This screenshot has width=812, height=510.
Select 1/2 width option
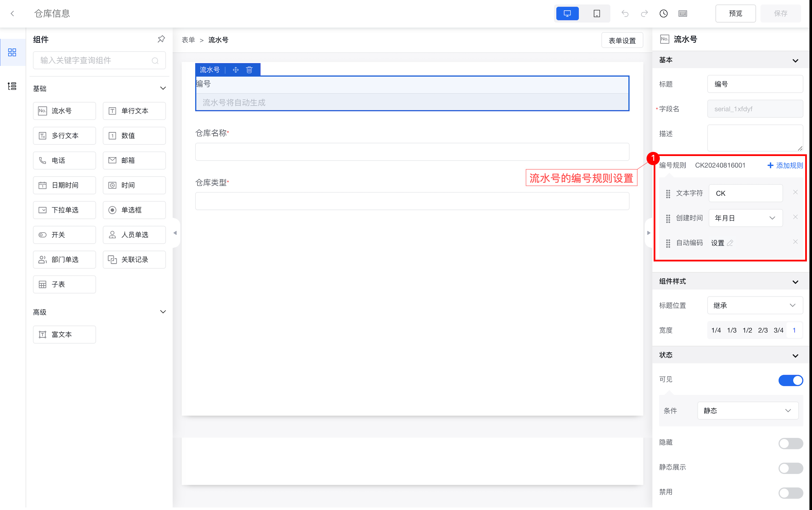(747, 330)
